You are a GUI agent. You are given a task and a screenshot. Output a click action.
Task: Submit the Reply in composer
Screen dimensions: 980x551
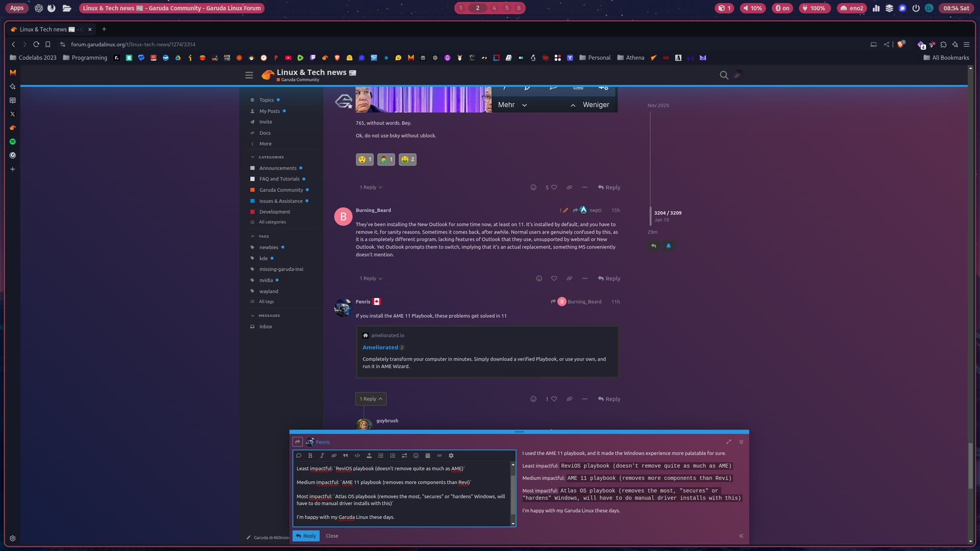pos(306,536)
